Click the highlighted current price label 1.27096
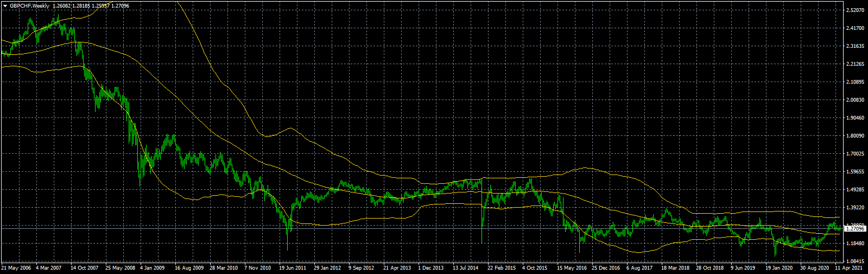Image resolution: width=868 pixels, height=274 pixels. tap(854, 229)
